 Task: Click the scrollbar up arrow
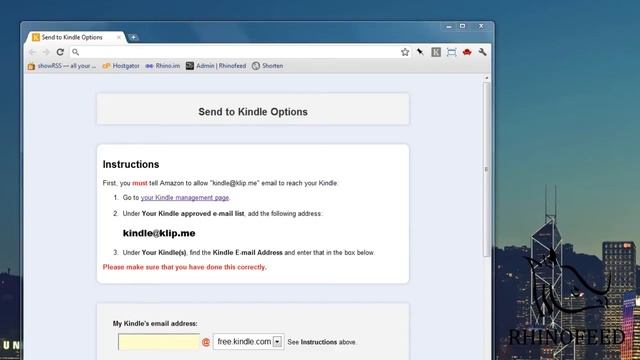(x=486, y=78)
